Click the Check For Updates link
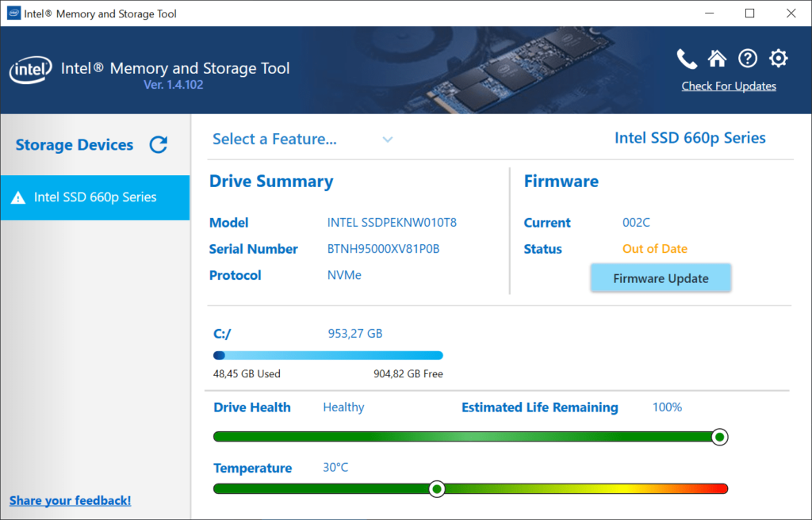This screenshot has width=812, height=520. (x=729, y=86)
